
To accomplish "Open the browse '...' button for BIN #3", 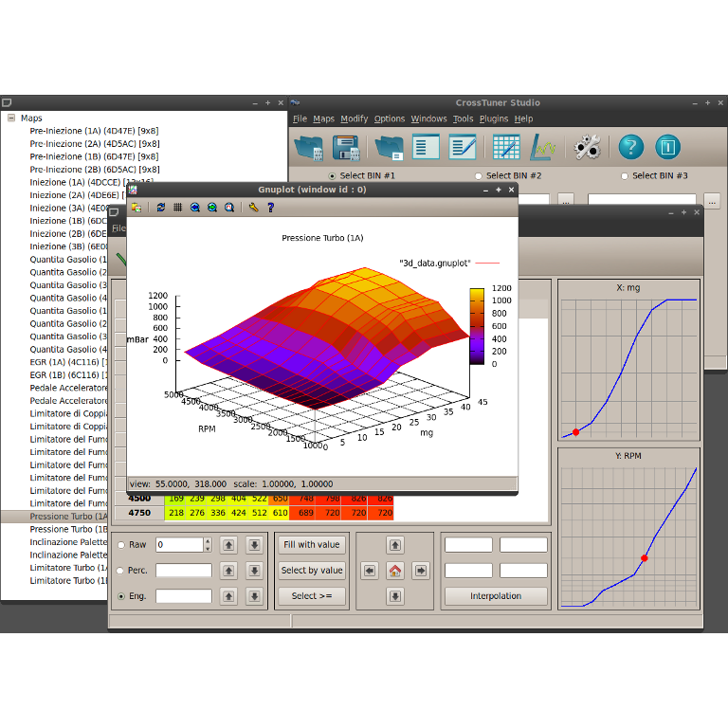I will pyautogui.click(x=712, y=202).
